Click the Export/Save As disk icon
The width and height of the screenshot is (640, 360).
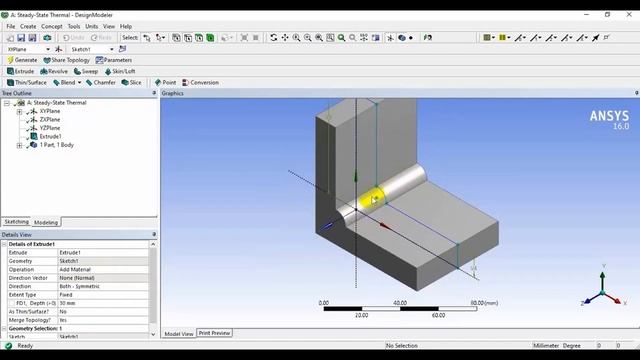[32, 38]
